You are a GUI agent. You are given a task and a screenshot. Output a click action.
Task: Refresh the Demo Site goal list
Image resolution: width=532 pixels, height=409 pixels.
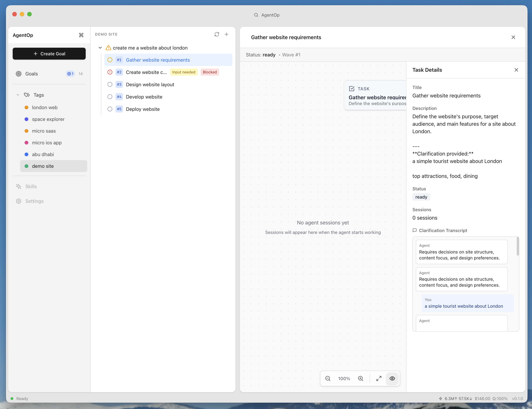(x=217, y=34)
